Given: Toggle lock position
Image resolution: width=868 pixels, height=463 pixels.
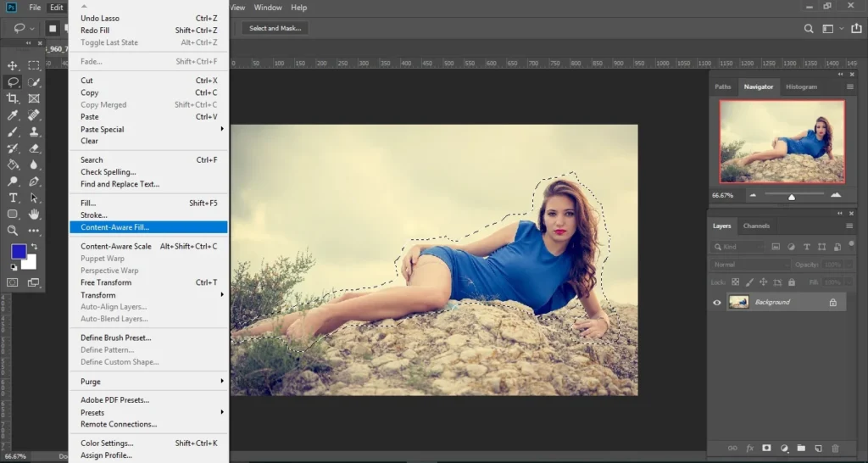Looking at the screenshot, I should [x=764, y=282].
